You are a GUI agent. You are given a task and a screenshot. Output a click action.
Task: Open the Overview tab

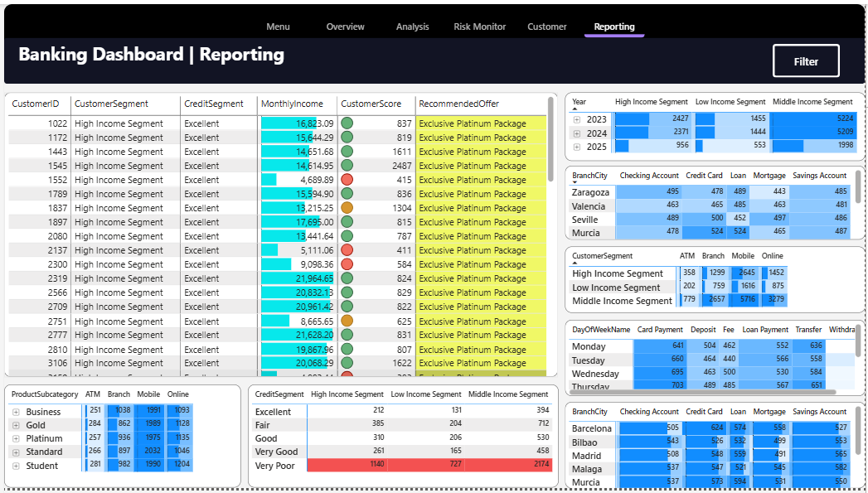(345, 27)
